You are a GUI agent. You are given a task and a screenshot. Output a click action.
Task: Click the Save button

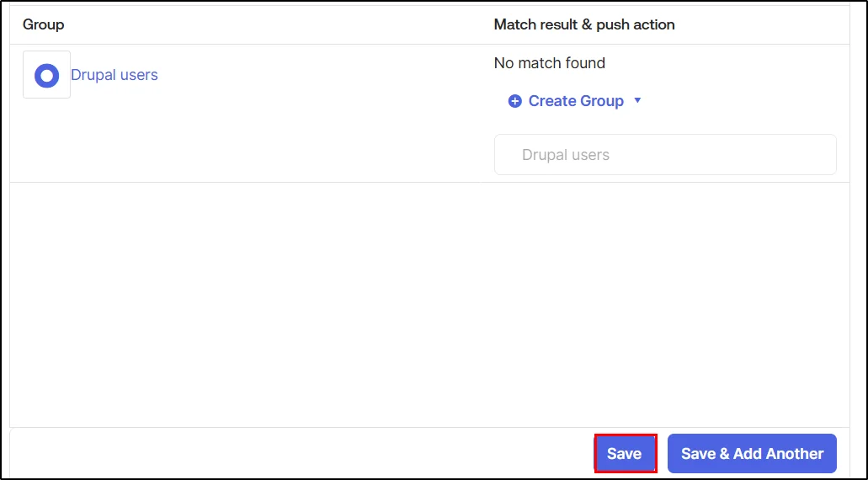[625, 453]
